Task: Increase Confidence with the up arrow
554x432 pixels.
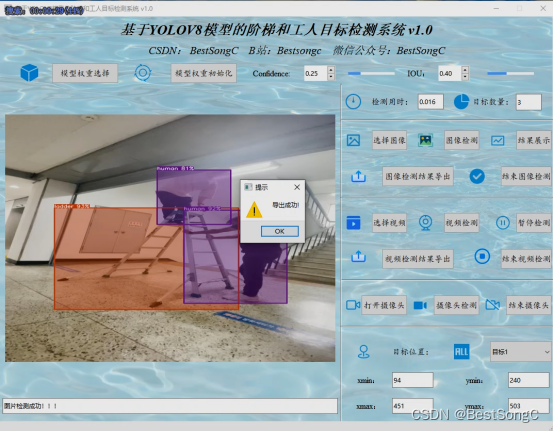Action: [x=331, y=70]
